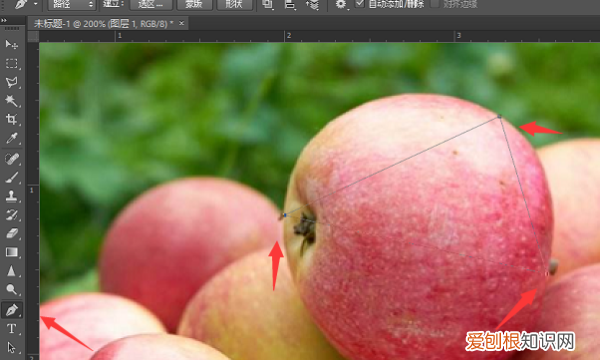The width and height of the screenshot is (600, 360).
Task: Click the path anchor point near apple stem
Action: (284, 215)
